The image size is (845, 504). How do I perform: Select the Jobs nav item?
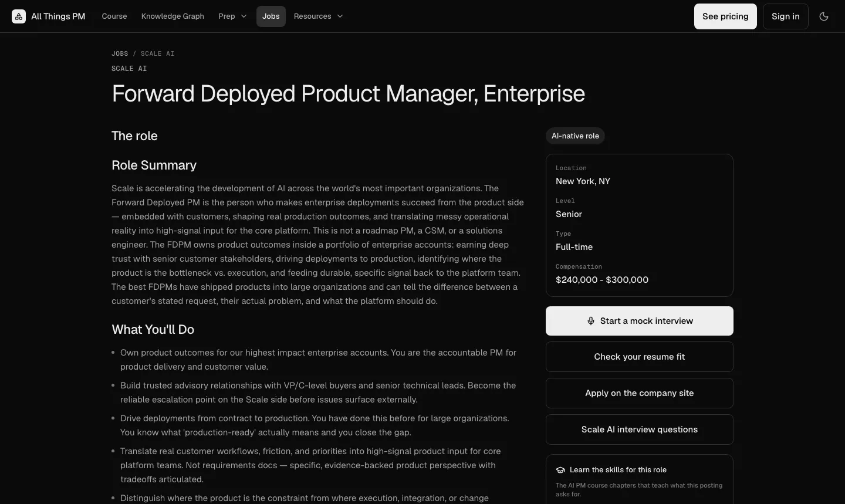pos(271,16)
